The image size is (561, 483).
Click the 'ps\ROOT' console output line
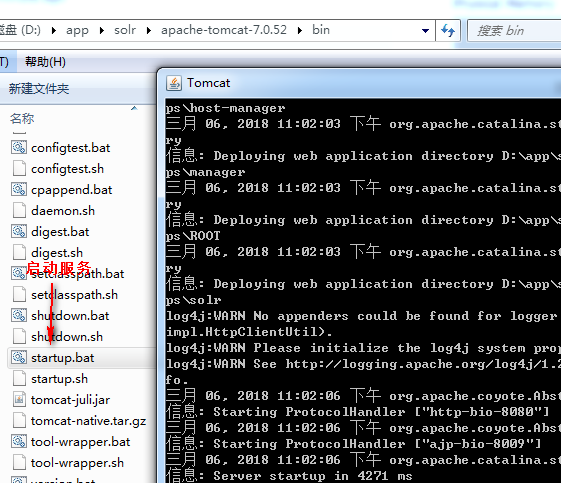[193, 236]
